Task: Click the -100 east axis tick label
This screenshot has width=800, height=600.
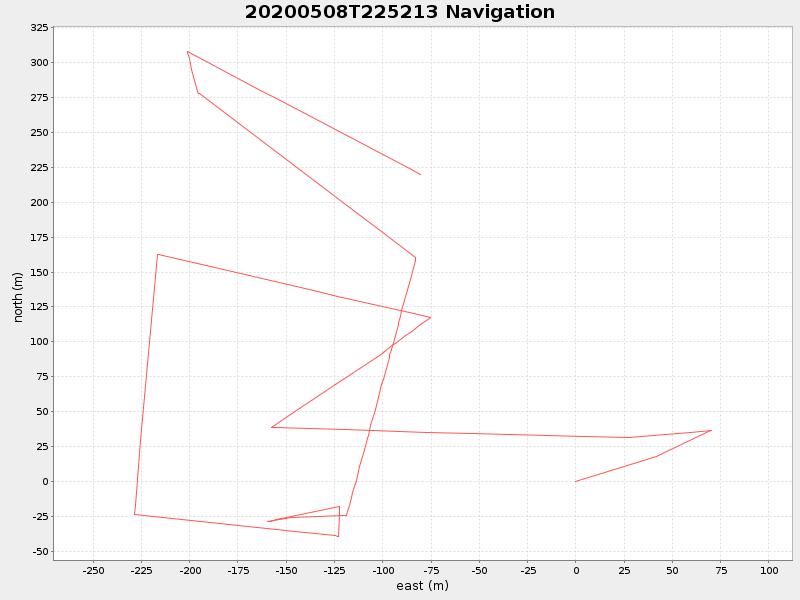Action: 383,570
